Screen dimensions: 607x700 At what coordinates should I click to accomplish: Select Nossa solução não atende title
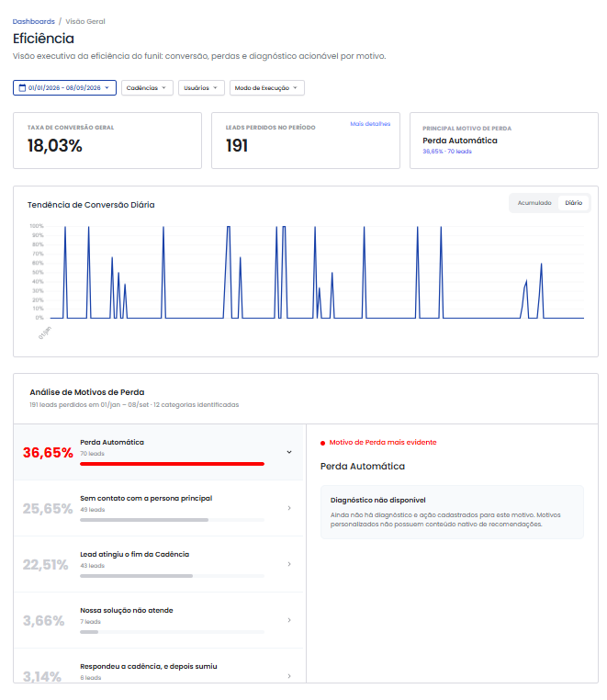tap(127, 610)
